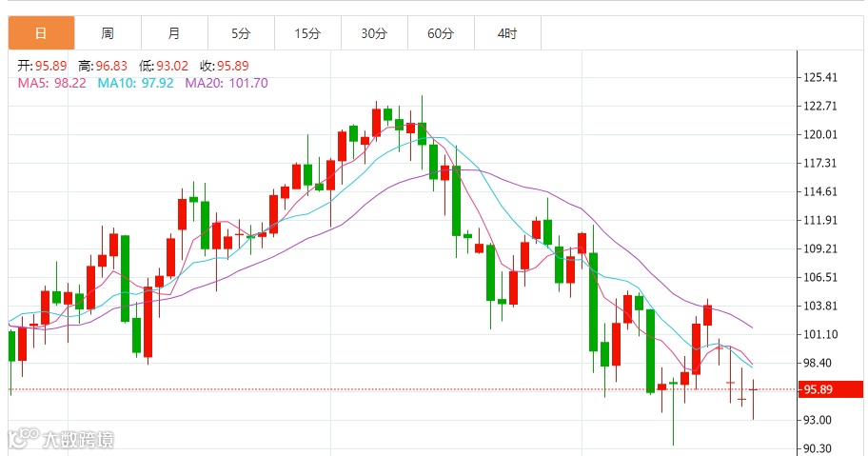Click the 开:95.89 open price value
Screen dimensions: 868x456
[x=42, y=66]
